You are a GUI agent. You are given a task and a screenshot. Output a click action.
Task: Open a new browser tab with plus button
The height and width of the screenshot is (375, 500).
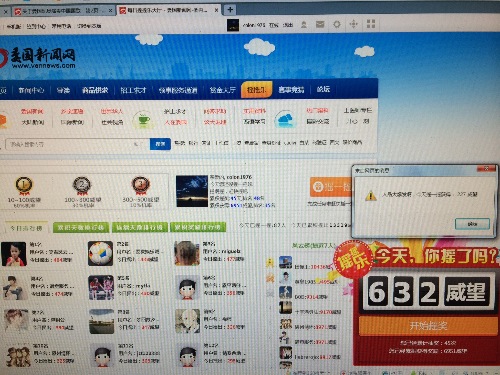click(x=230, y=10)
